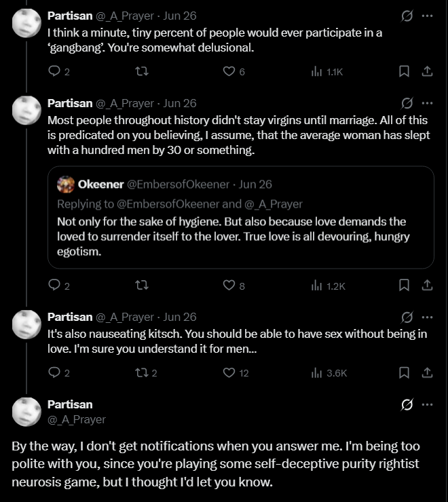Viewport: 448px width, 502px height.
Task: Open the @EmbersofOkeener profile handle
Action: (x=178, y=185)
